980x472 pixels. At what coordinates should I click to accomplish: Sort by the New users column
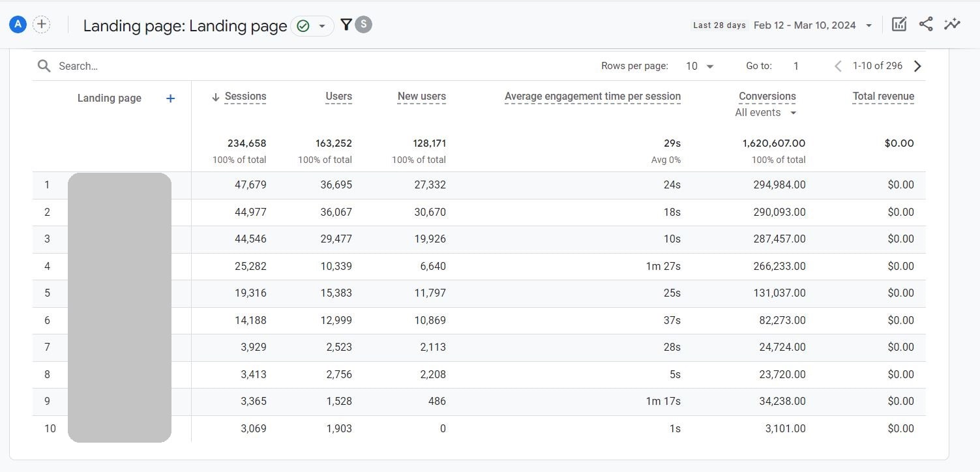click(422, 96)
